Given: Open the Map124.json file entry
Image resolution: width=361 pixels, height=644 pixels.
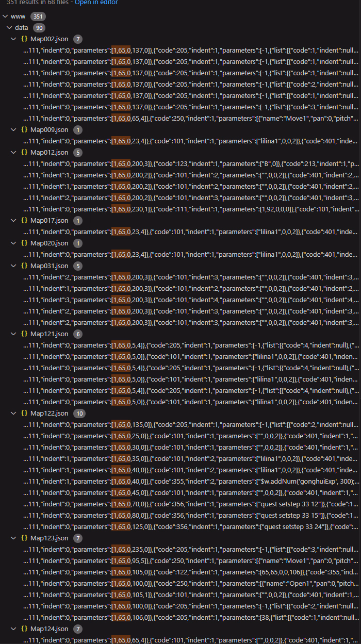Looking at the screenshot, I should tap(49, 629).
